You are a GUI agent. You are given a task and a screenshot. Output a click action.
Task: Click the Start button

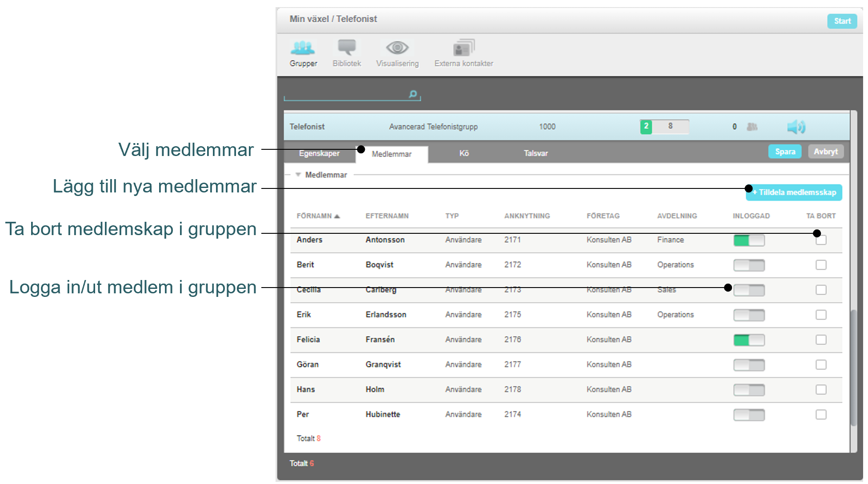click(x=842, y=21)
